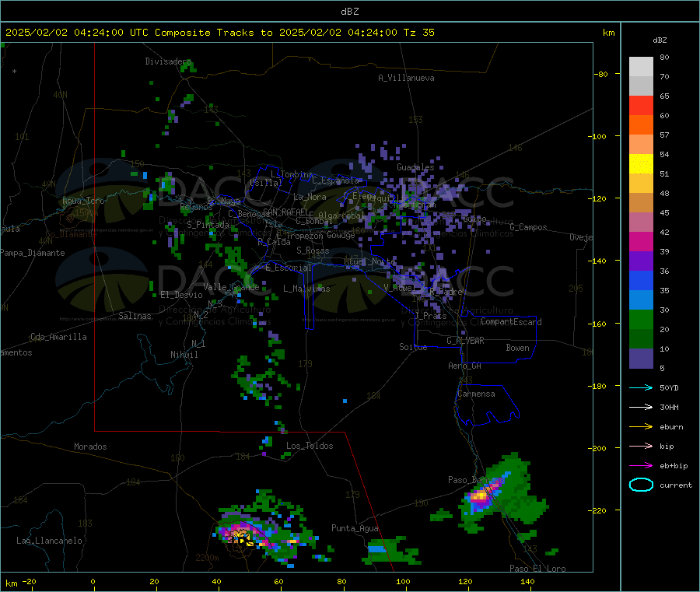700x592 pixels.
Task: Select the red 65-60 dBZ swatch
Action: pyautogui.click(x=641, y=105)
